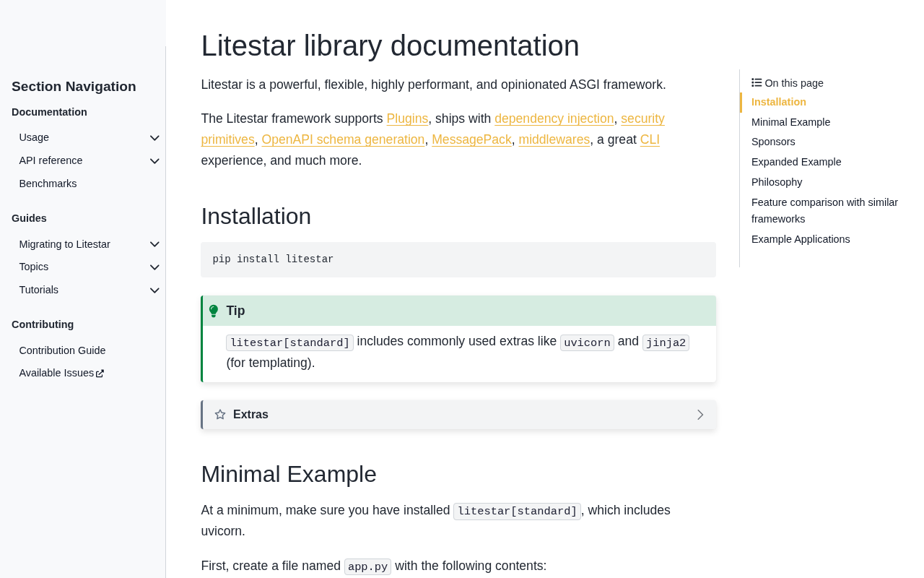Screen dimensions: 924x578
Task: Follow the OpenAPI schema generation link
Action: (x=343, y=139)
